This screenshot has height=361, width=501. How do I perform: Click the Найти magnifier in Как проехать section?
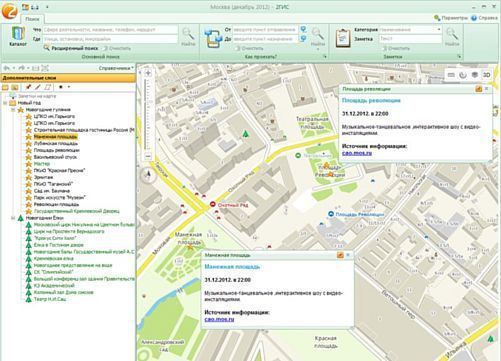[318, 37]
